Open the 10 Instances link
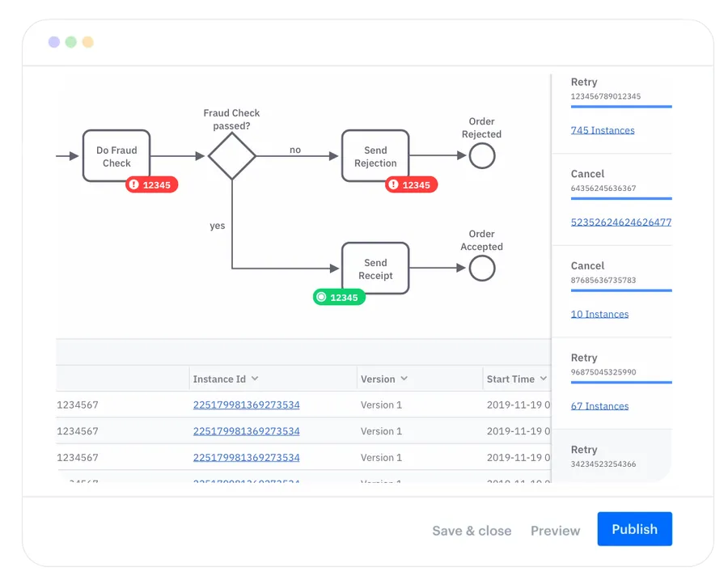Screen dimensions: 728x576 pos(600,315)
